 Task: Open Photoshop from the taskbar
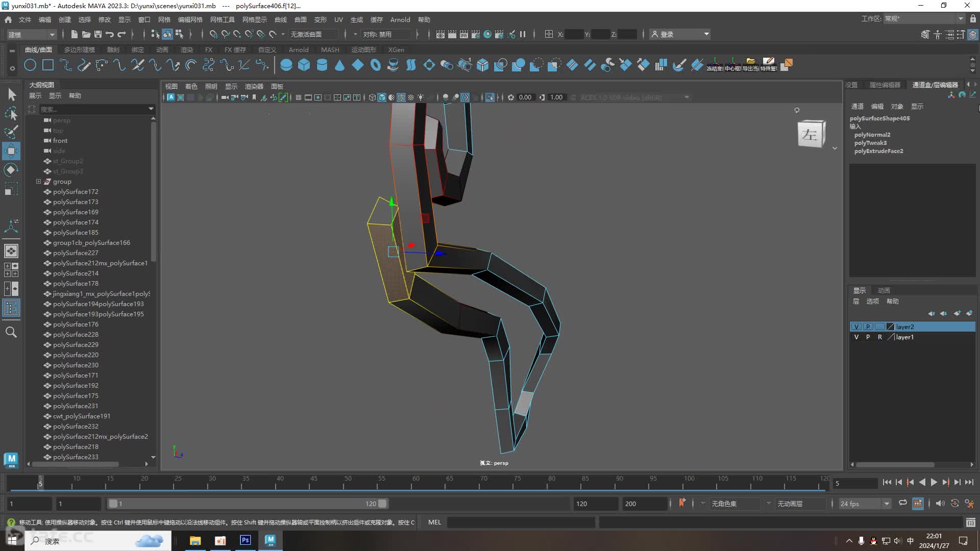point(245,540)
